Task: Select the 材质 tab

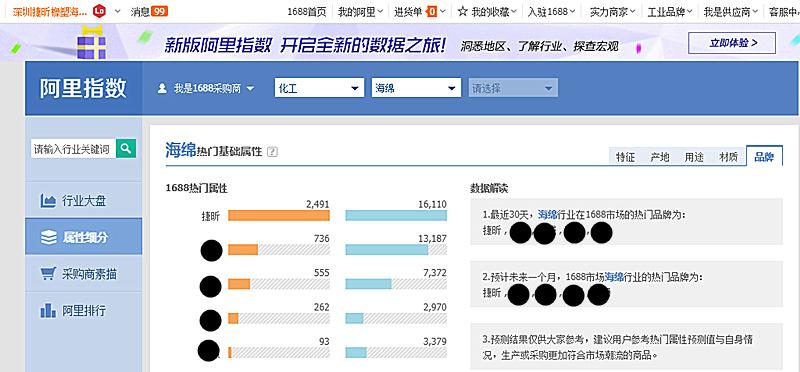Action: coord(728,157)
